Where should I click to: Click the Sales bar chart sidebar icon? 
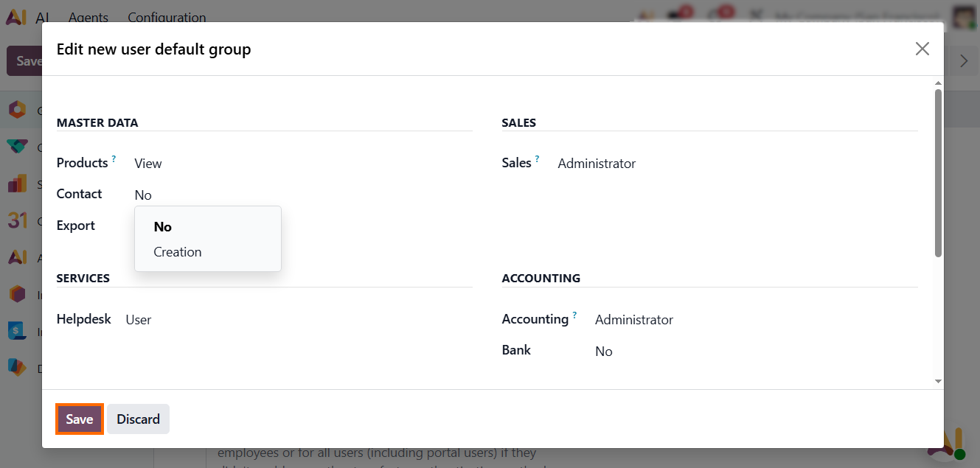pos(17,184)
